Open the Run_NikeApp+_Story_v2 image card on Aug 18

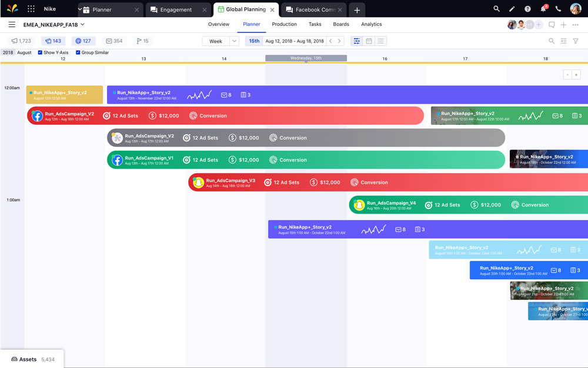[x=549, y=159]
